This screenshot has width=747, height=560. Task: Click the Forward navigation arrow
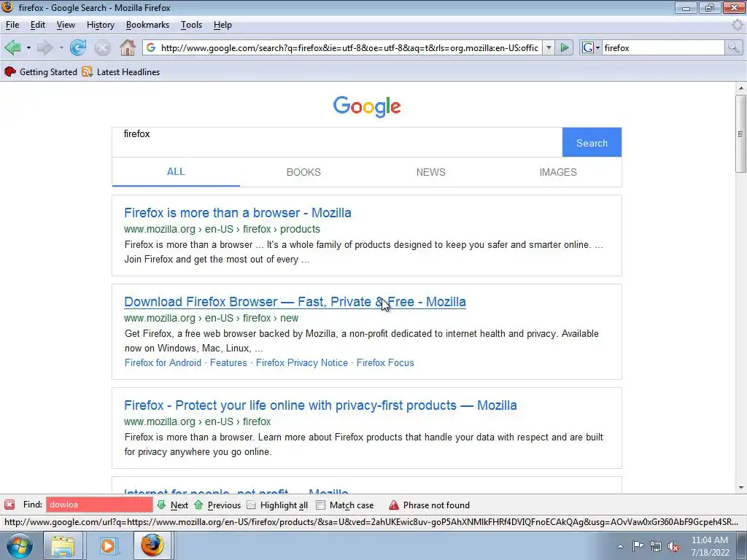(x=44, y=47)
